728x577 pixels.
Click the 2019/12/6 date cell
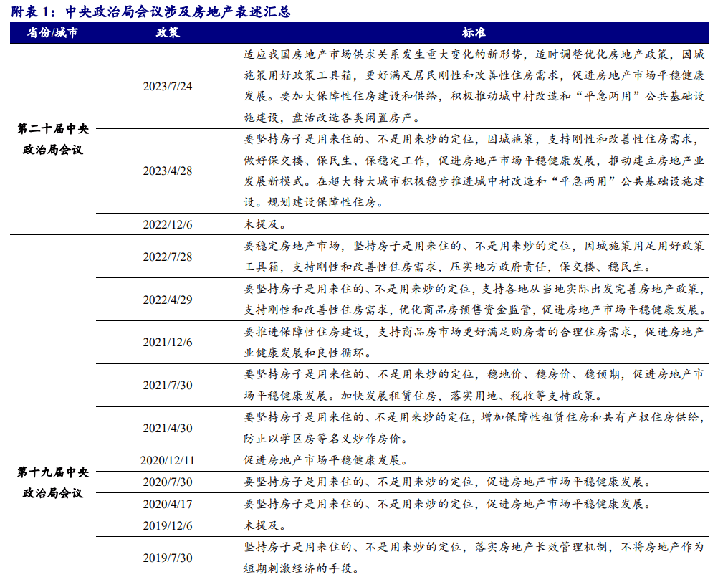168,525
